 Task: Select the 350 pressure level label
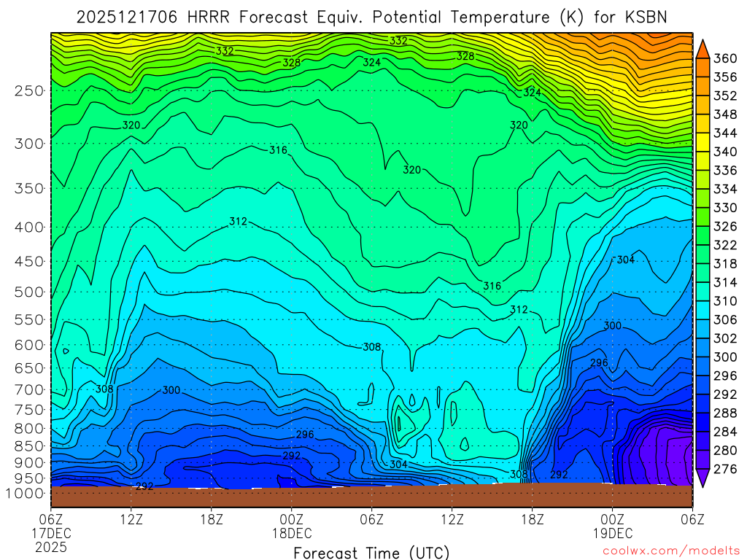pyautogui.click(x=29, y=189)
